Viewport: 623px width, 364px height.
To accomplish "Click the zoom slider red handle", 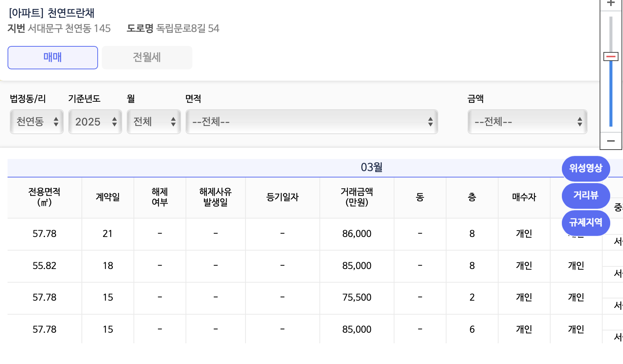I will [611, 57].
